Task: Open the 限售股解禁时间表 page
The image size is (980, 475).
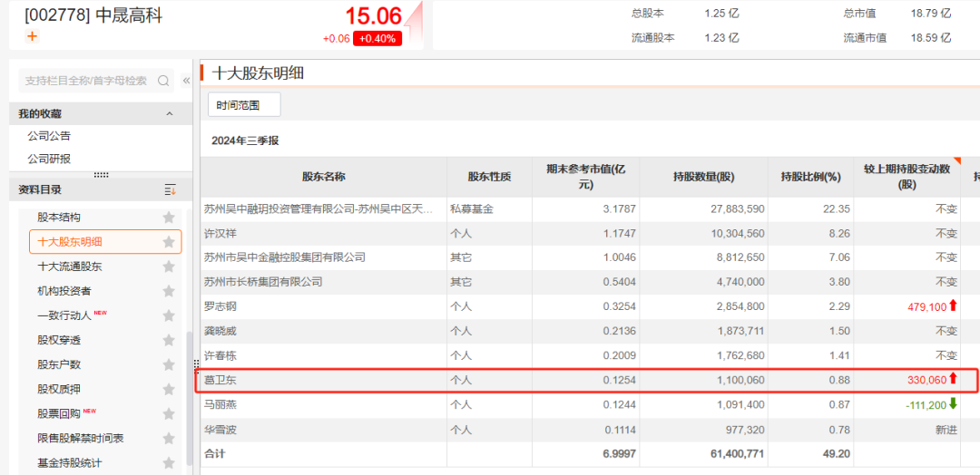Action: [81, 438]
